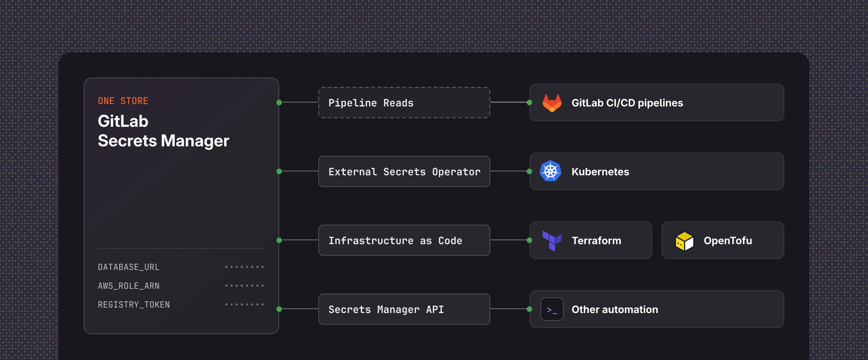Click the OpenTofu cube icon

[684, 241]
